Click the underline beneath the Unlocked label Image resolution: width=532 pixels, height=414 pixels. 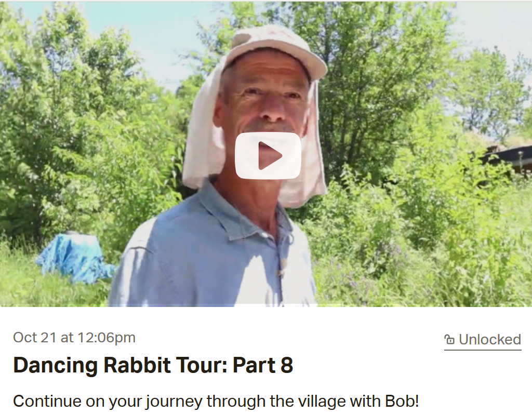click(483, 350)
